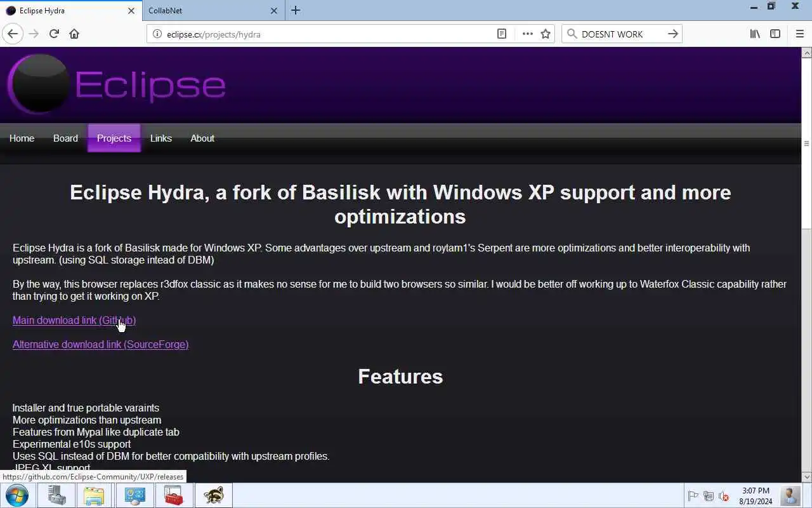Click the network tray icon
Screen dimensions: 812x508
pos(709,496)
